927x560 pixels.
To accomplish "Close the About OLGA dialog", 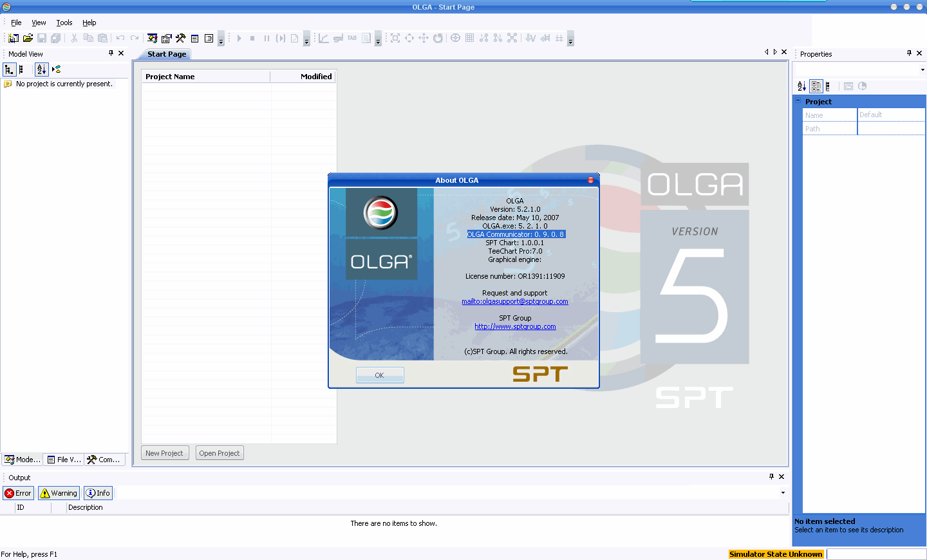I will 591,180.
